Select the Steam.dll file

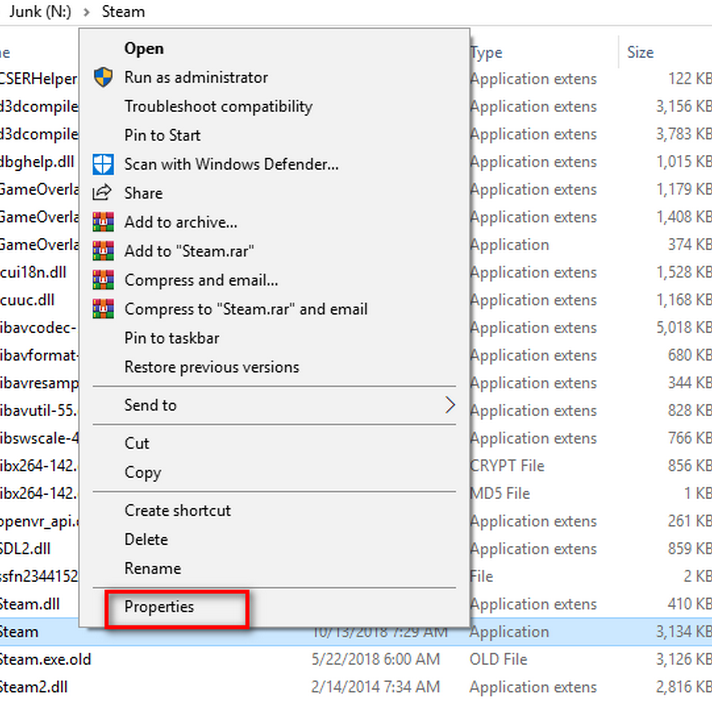tap(30, 604)
